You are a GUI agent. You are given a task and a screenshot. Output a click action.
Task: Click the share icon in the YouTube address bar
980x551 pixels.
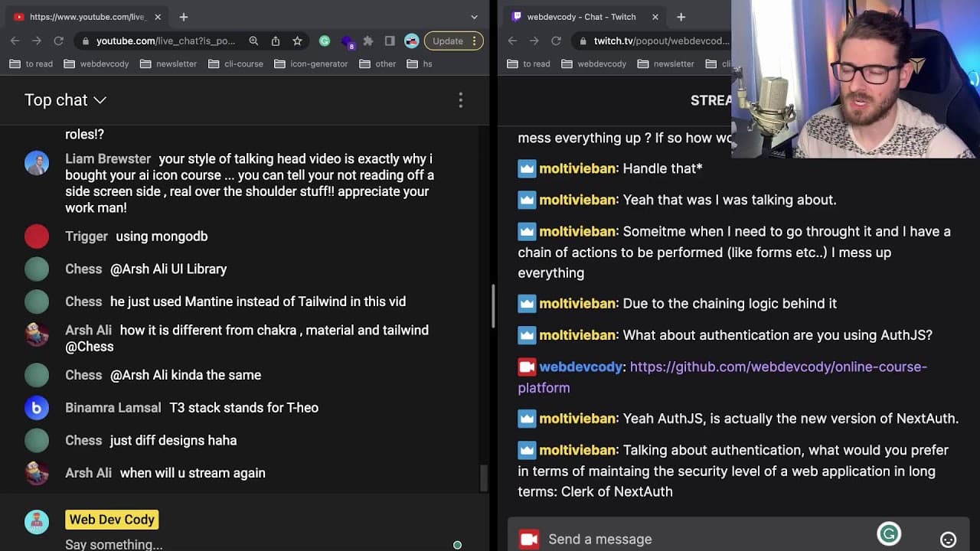276,41
